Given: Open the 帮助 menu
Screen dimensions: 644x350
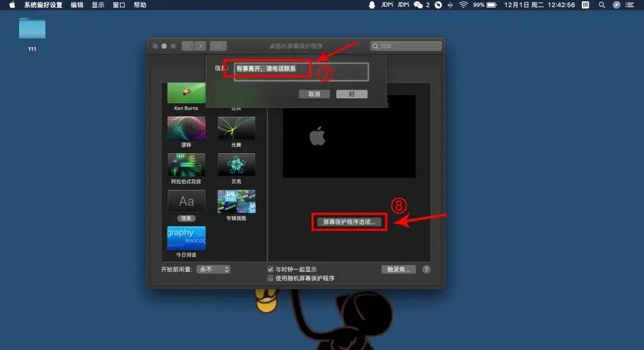Looking at the screenshot, I should pos(140,5).
